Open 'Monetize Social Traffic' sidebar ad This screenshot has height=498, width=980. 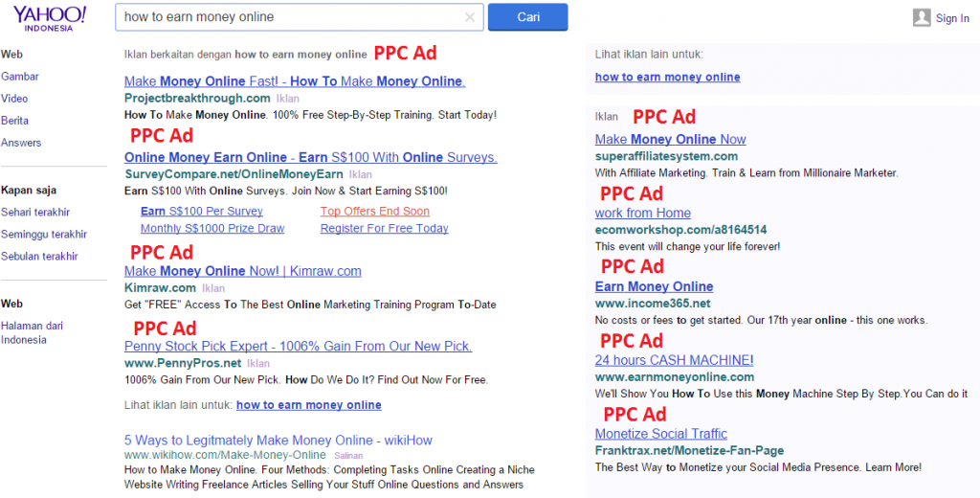(661, 434)
